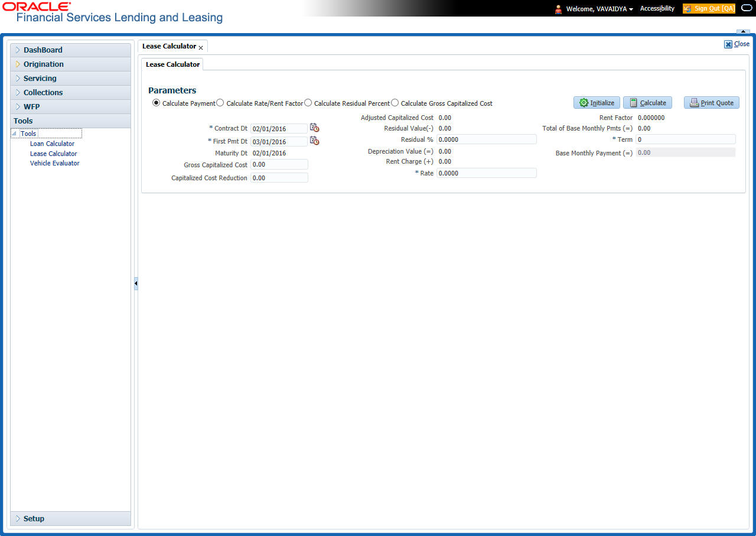The image size is (756, 536).
Task: Click the Calculate button
Action: (x=647, y=103)
